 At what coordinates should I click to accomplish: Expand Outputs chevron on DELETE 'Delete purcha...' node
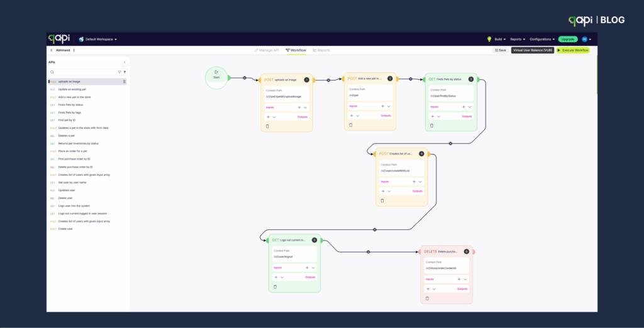pos(434,289)
